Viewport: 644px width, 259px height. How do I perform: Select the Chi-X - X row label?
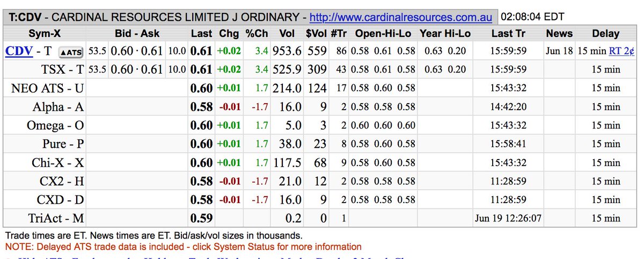point(58,163)
